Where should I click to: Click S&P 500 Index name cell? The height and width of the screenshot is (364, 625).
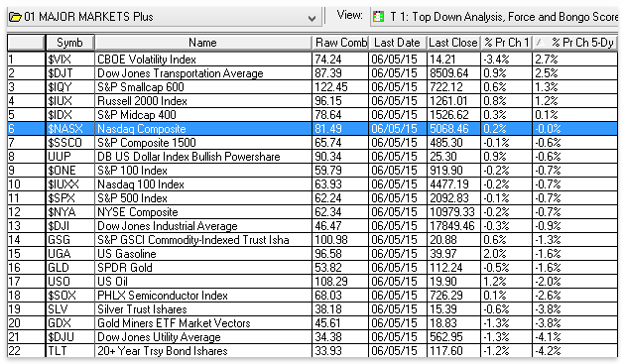coord(203,198)
